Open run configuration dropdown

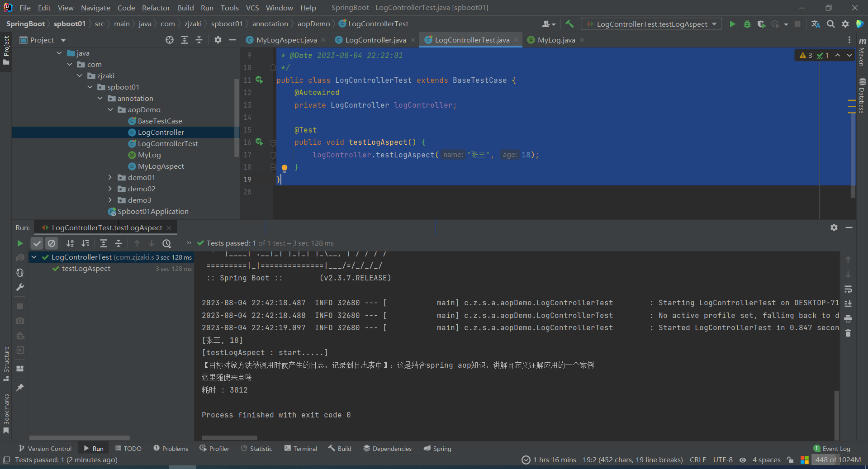coord(652,24)
